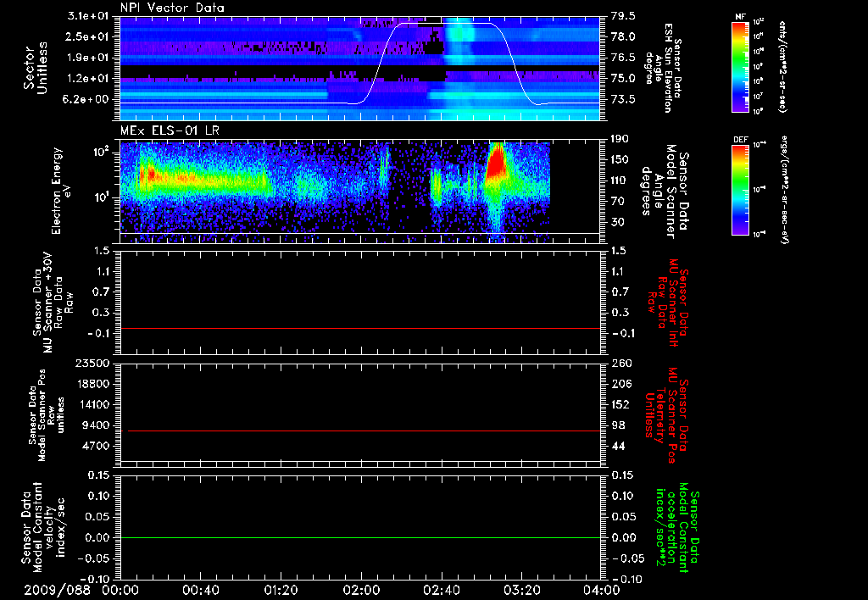Click the "01:20" time axis label
868x600 pixels.
281,590
